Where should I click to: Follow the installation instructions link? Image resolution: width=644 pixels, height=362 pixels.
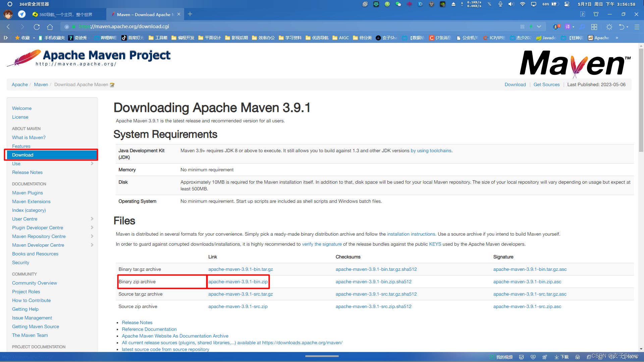click(x=411, y=234)
